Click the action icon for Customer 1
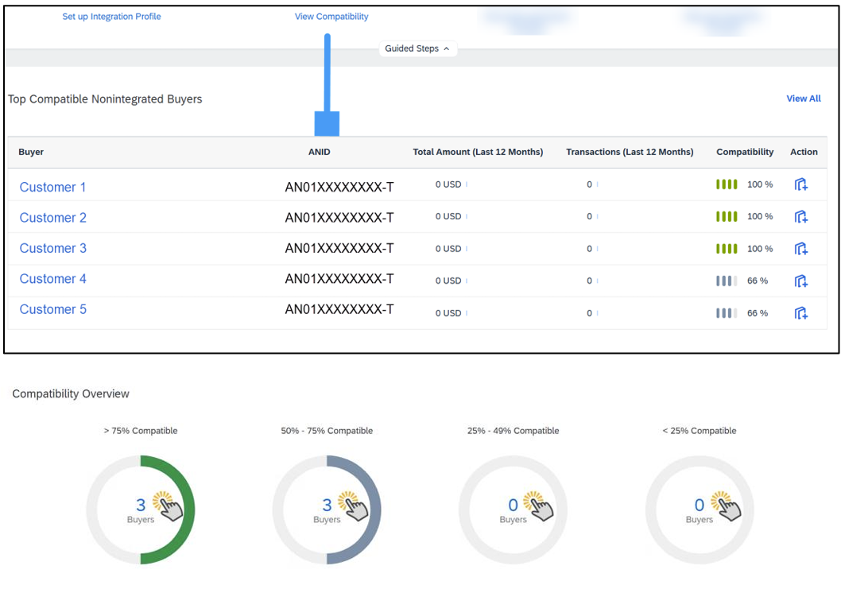This screenshot has width=841, height=616. [x=801, y=184]
